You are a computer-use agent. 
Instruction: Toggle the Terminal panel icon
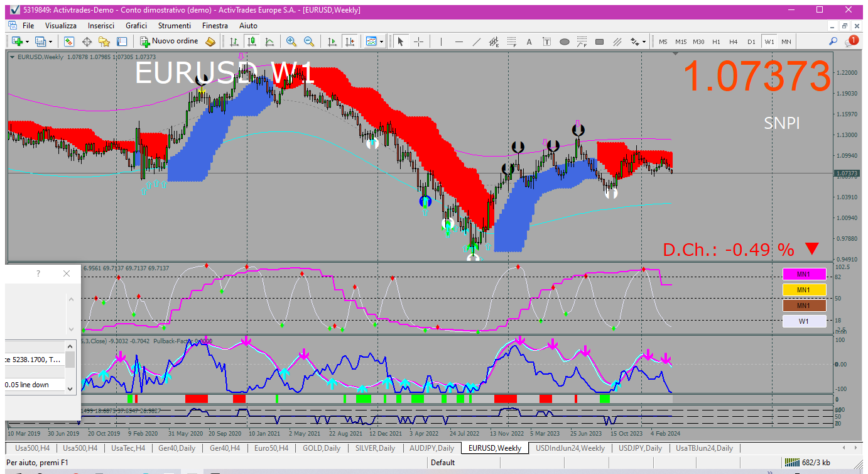coord(122,41)
